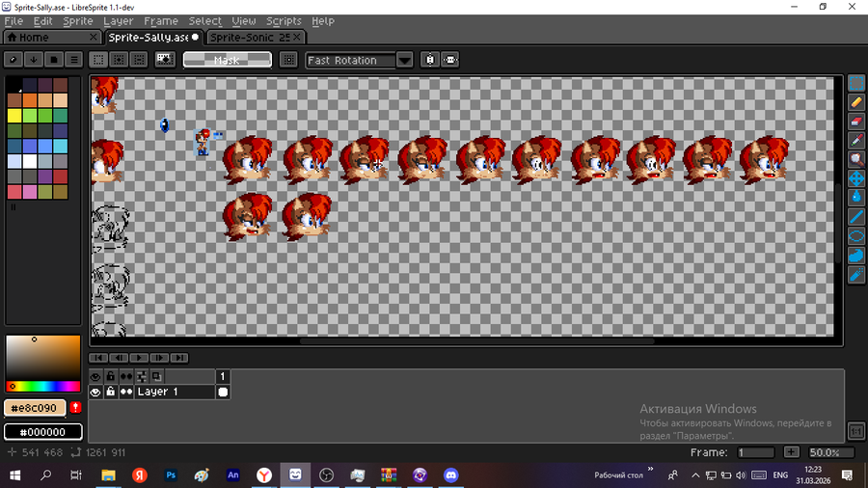868x488 pixels.
Task: Close the Home tab
Action: (94, 37)
